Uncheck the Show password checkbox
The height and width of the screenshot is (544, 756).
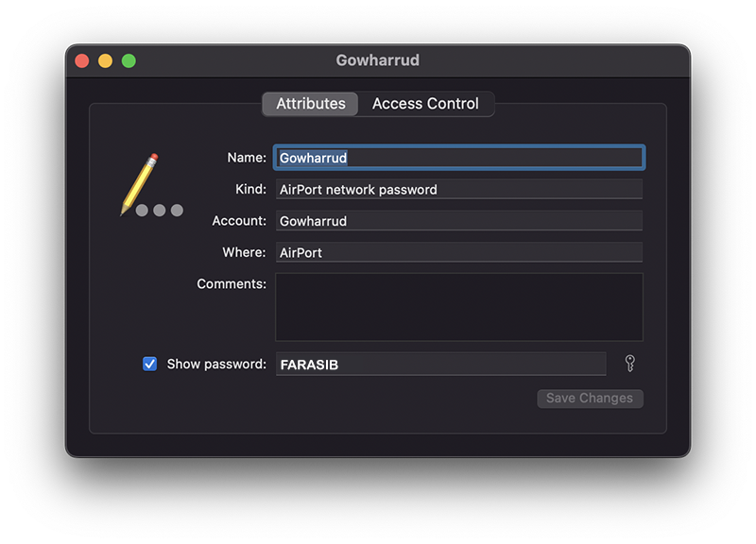tap(149, 364)
